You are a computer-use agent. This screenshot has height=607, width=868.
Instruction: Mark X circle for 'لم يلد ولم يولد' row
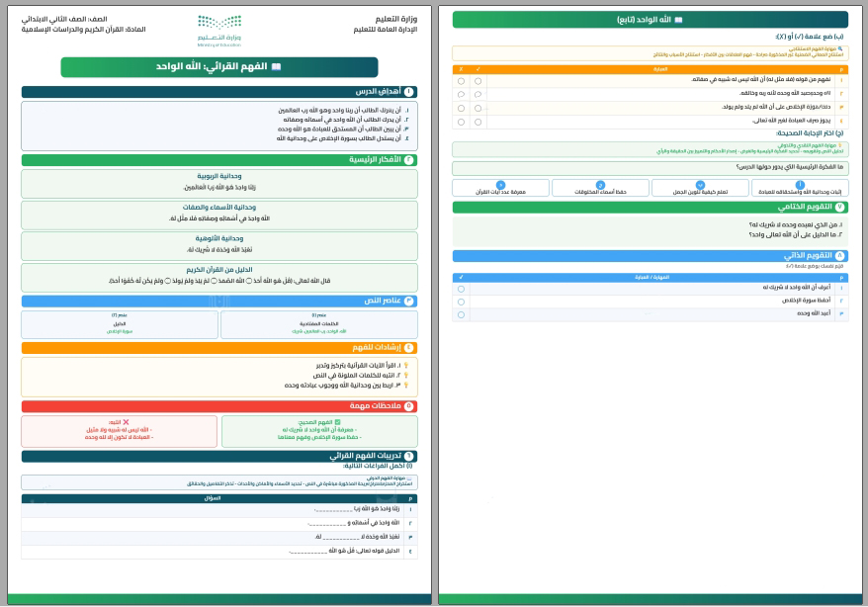461,109
